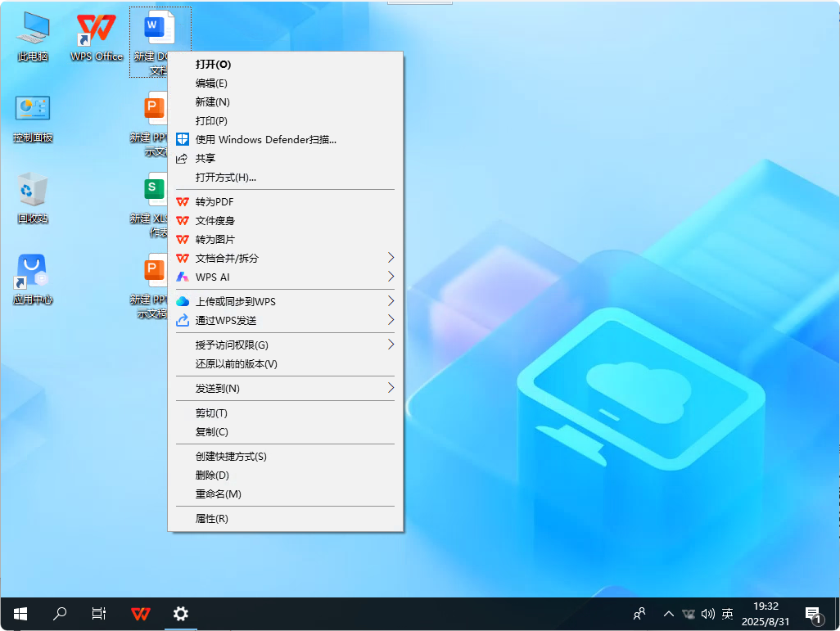This screenshot has width=840, height=631.
Task: Open the volume control in system tray
Action: click(x=708, y=614)
